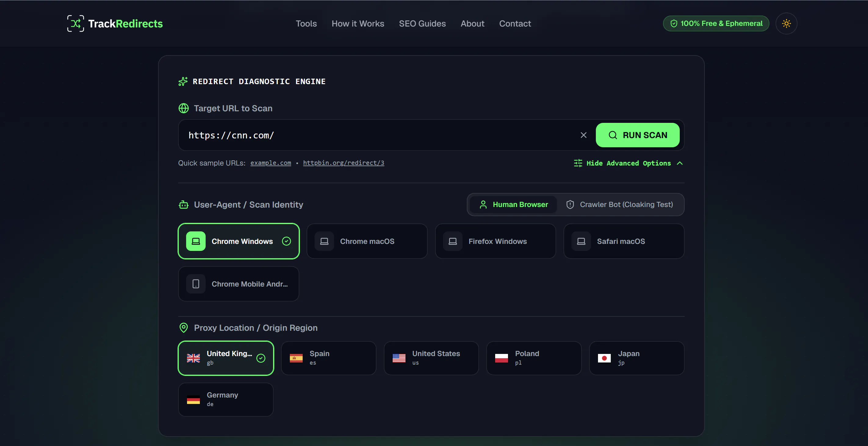The height and width of the screenshot is (446, 868).
Task: Click the sliders icon beside Hide Advanced Options
Action: (x=578, y=163)
